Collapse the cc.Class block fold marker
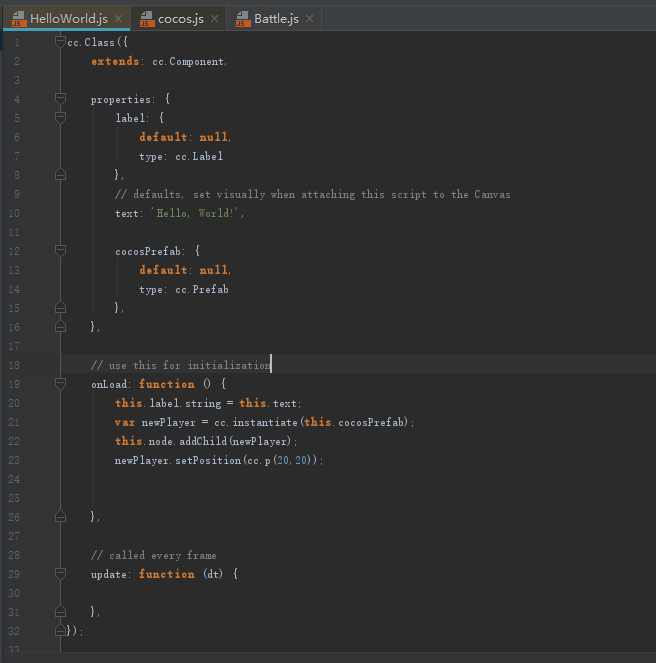The width and height of the screenshot is (656, 663). pos(60,43)
